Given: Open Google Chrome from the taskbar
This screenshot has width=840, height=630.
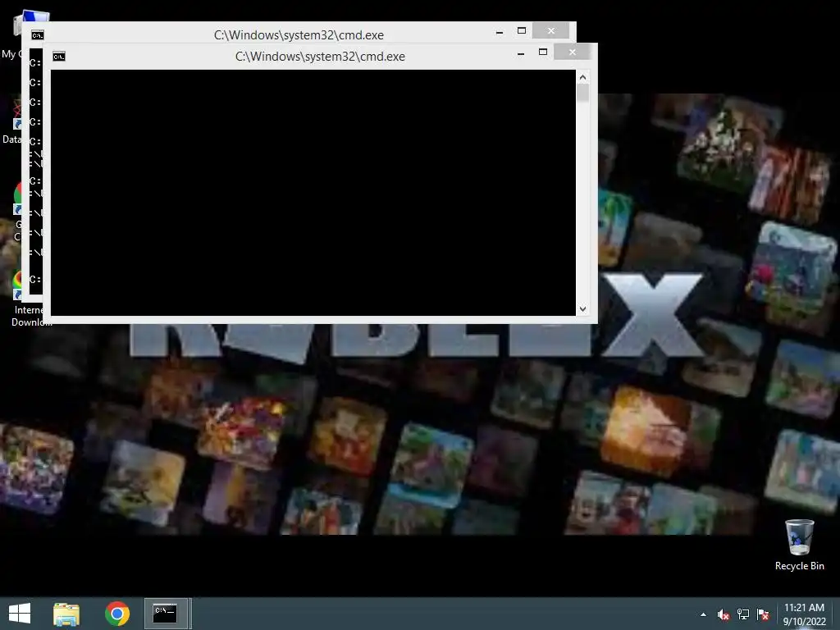Looking at the screenshot, I should pos(117,614).
